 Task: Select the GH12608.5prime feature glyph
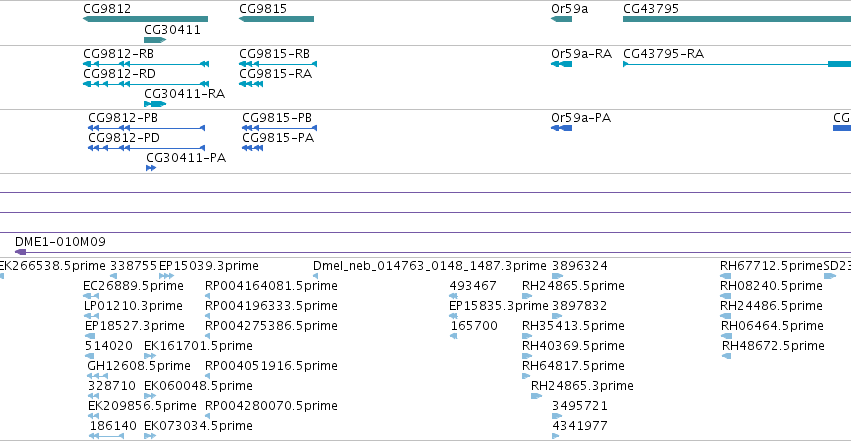(x=98, y=376)
